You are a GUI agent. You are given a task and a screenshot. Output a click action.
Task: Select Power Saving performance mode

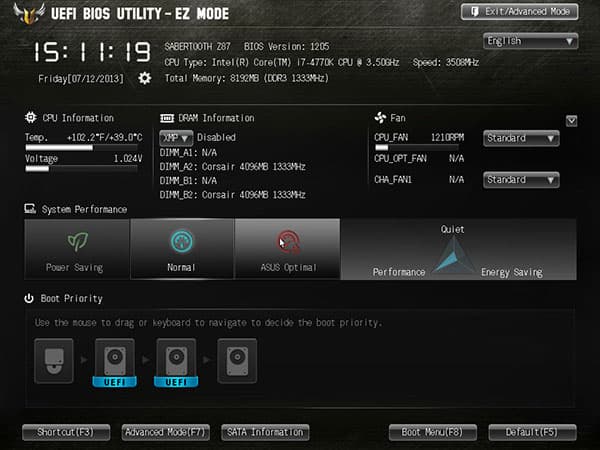click(x=77, y=249)
